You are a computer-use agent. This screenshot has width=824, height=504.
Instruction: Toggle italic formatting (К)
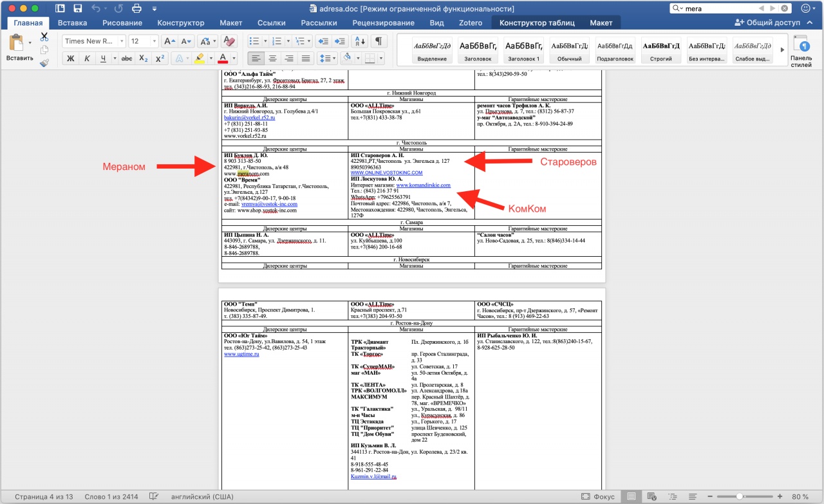tap(87, 59)
